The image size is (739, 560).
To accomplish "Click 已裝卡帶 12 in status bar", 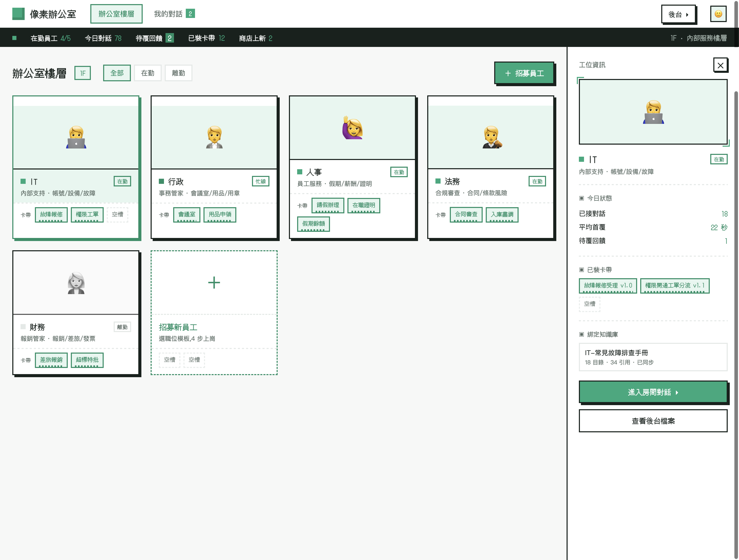I will [x=207, y=38].
